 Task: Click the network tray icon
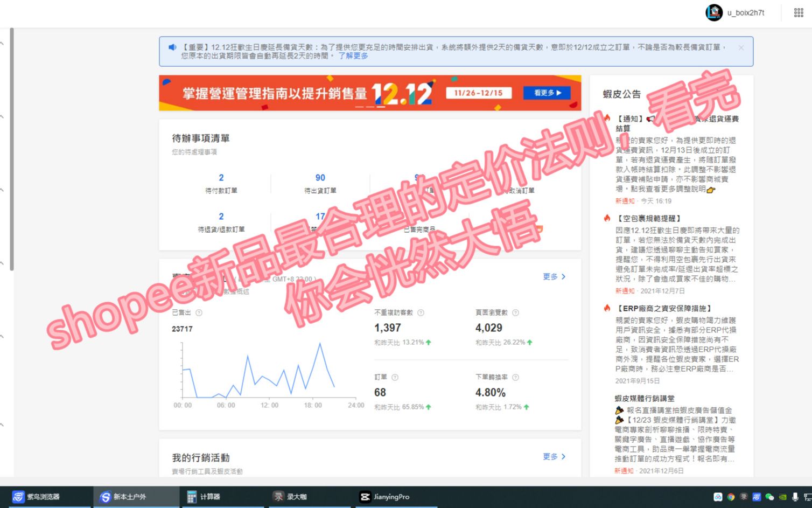(807, 497)
